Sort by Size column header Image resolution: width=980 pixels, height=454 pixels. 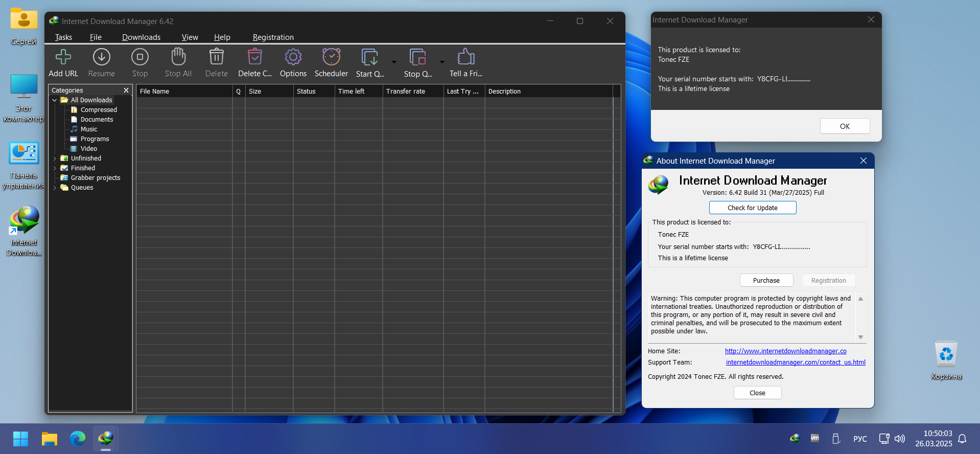tap(269, 92)
